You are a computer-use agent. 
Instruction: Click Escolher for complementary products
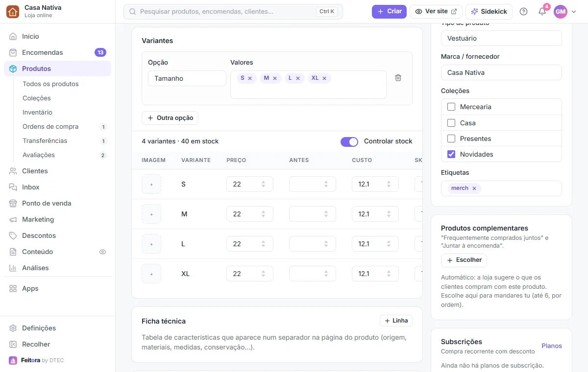(x=464, y=260)
